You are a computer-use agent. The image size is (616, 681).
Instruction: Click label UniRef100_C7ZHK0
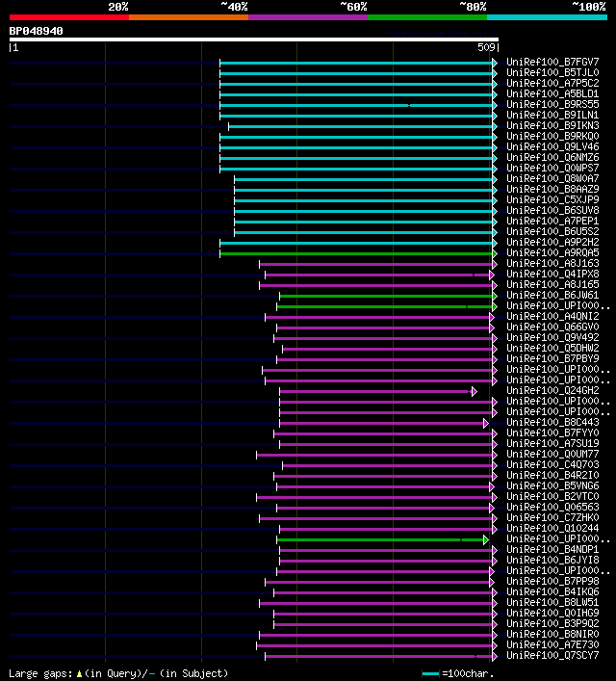tap(552, 517)
